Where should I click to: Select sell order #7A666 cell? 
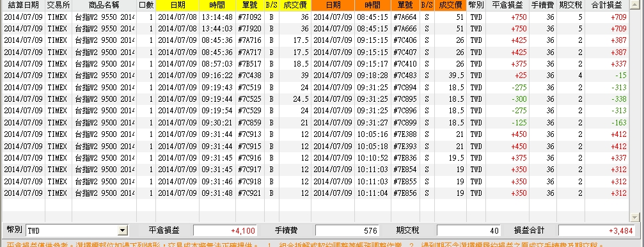click(x=405, y=29)
